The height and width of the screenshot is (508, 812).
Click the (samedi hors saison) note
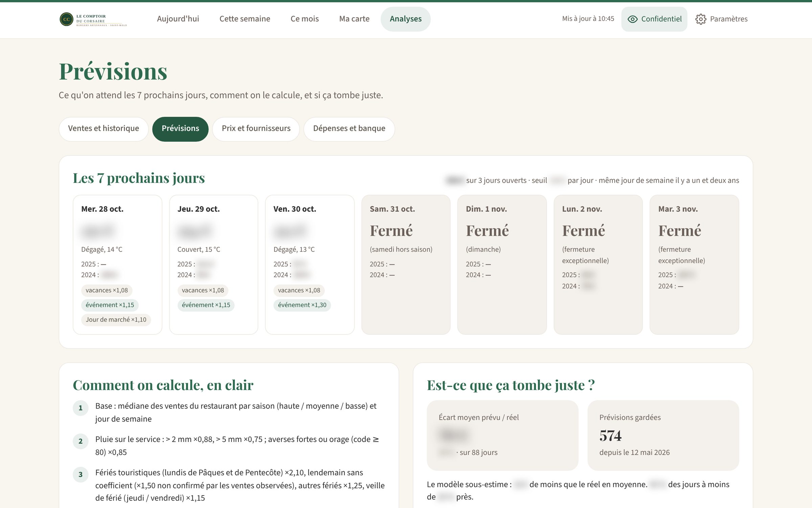401,250
